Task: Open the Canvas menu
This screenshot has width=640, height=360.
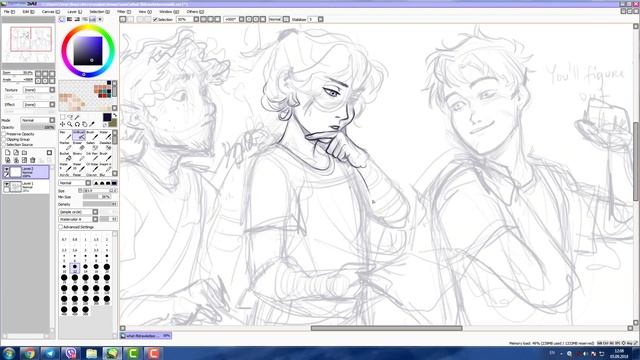Action: coord(51,12)
